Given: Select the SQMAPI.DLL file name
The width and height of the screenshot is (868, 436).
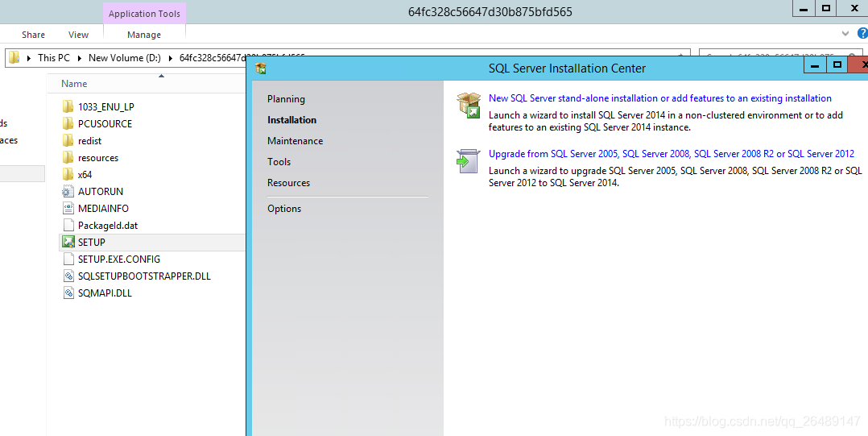Looking at the screenshot, I should pos(105,293).
